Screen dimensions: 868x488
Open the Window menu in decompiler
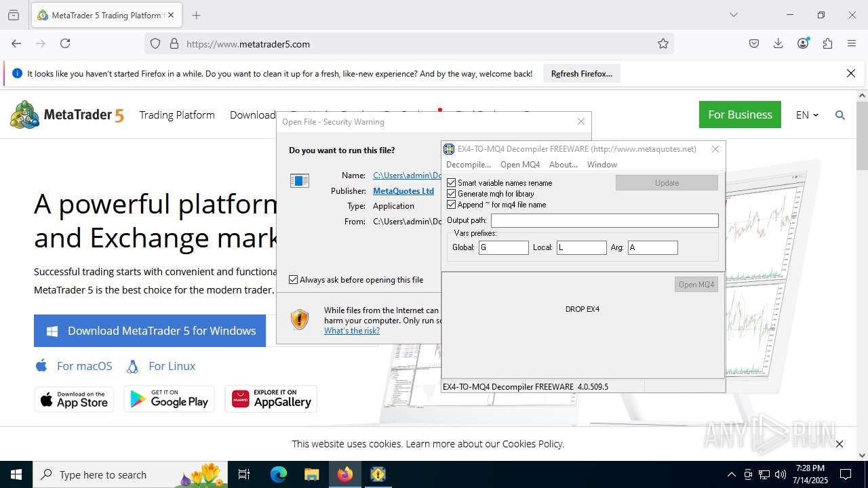(x=602, y=165)
